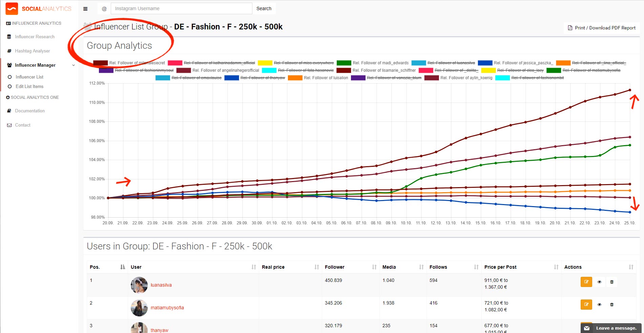Click the green madi_edwards color swatch

pos(345,63)
